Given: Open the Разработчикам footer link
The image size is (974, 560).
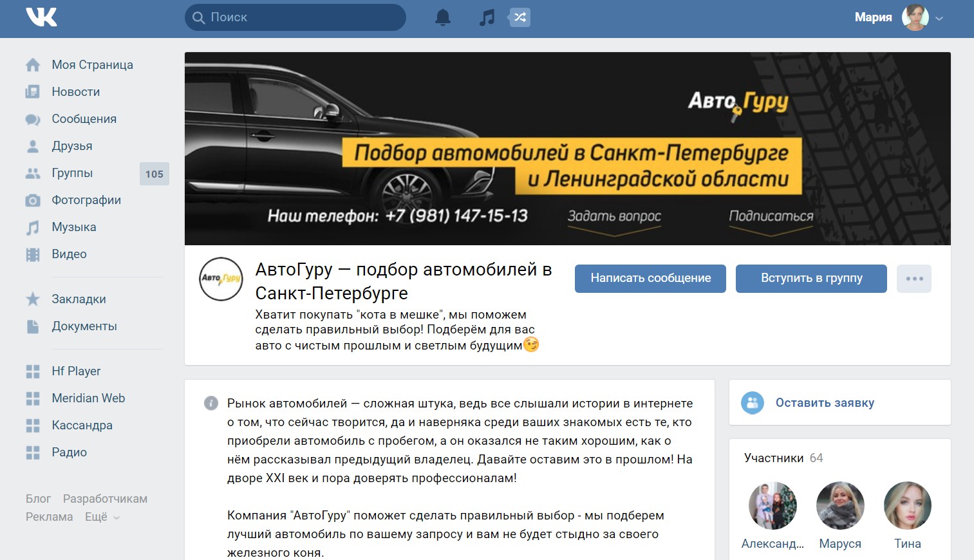Looking at the screenshot, I should point(105,499).
